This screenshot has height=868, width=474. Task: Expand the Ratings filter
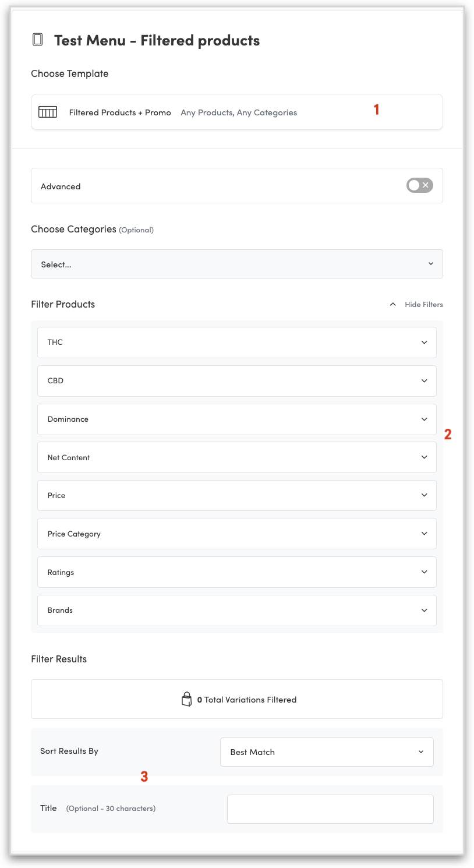click(236, 572)
